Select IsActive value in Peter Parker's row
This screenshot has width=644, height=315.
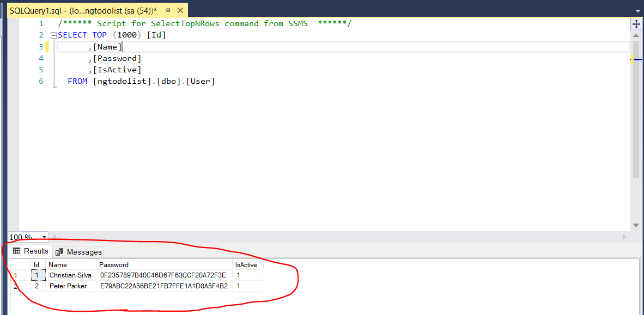pyautogui.click(x=248, y=286)
